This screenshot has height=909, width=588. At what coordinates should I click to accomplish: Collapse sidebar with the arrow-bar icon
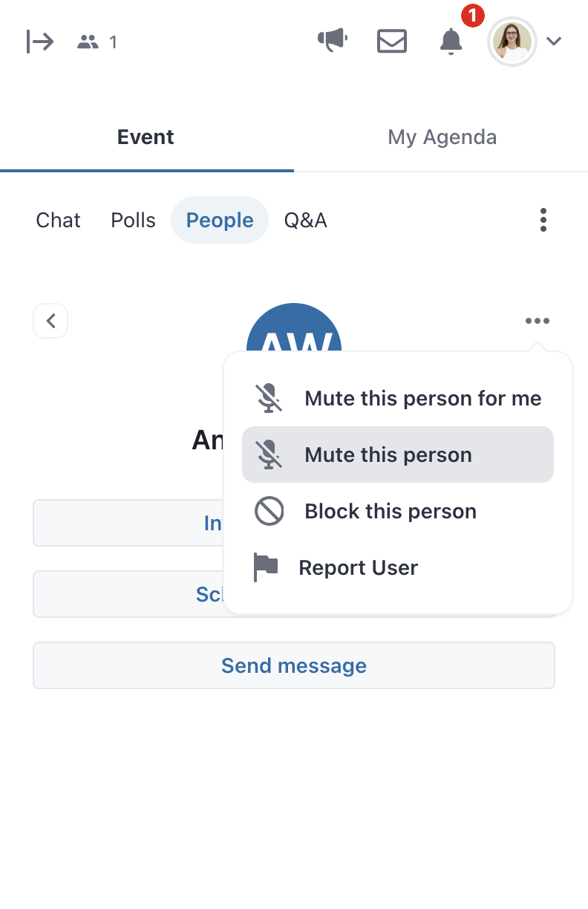tap(40, 42)
